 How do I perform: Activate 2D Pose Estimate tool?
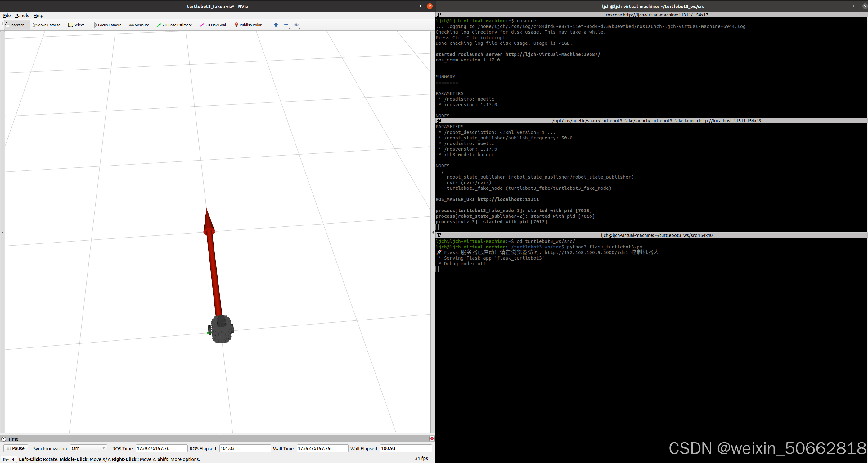(x=174, y=25)
